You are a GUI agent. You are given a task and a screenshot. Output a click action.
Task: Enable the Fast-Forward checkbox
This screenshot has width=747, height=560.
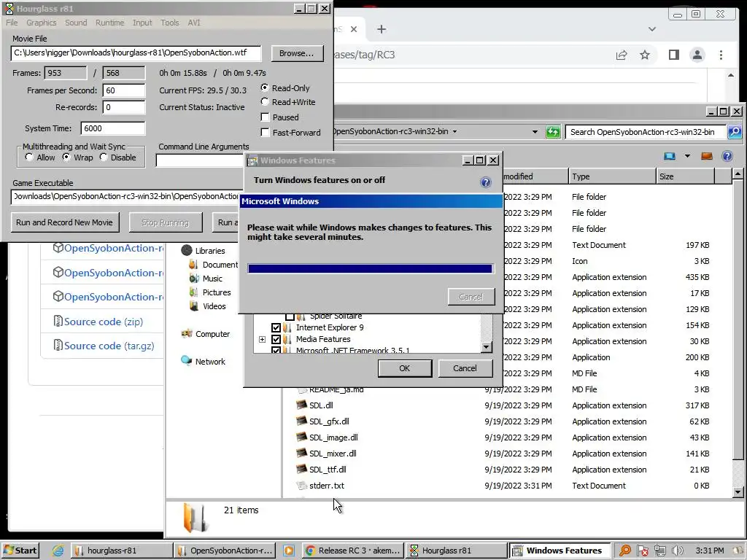266,133
